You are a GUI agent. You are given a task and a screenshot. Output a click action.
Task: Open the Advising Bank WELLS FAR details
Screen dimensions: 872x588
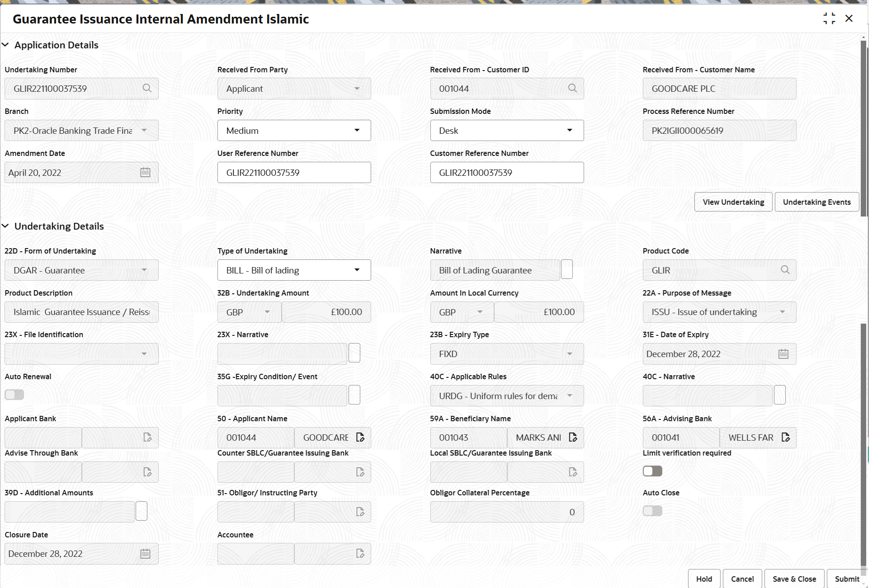786,437
